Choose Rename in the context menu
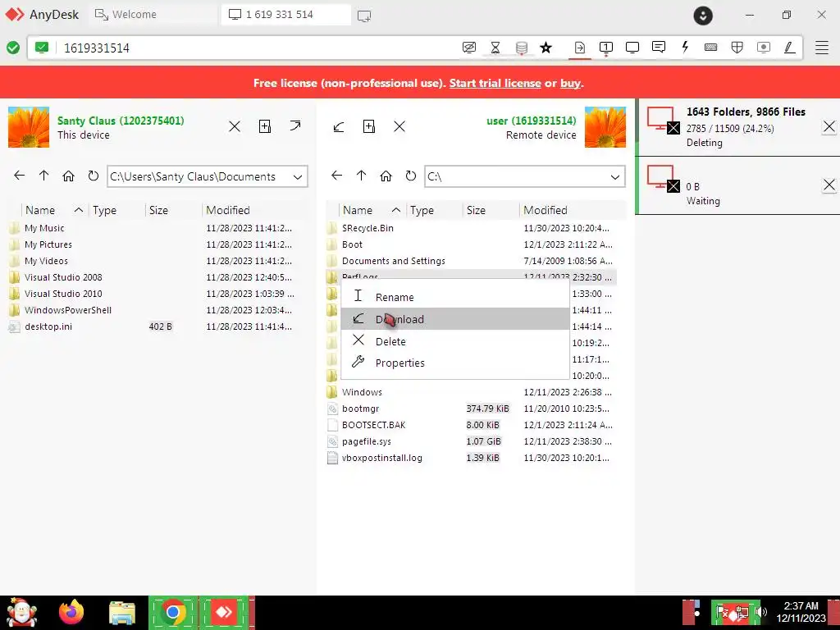 (454, 297)
